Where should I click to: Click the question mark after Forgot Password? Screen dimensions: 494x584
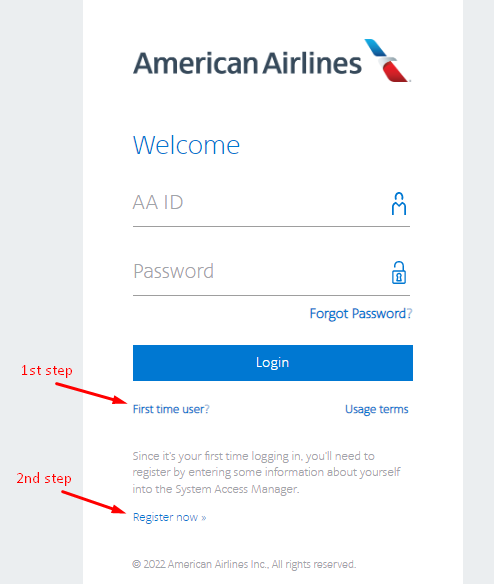point(409,314)
